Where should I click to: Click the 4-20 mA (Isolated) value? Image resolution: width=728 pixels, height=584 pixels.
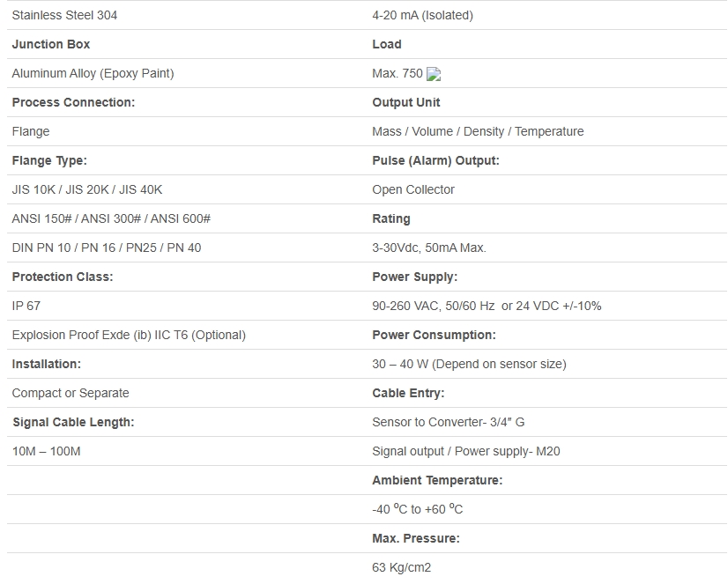pyautogui.click(x=422, y=15)
